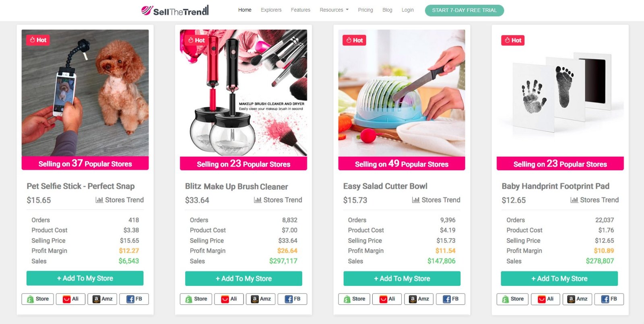
Task: Open Shopify Store button for Baby Handprint Pad
Action: (x=512, y=299)
